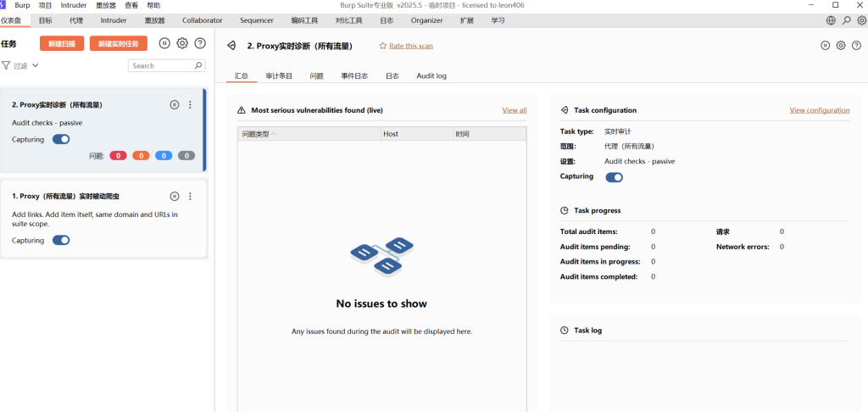
Task: Click the Host column header
Action: 417,134
